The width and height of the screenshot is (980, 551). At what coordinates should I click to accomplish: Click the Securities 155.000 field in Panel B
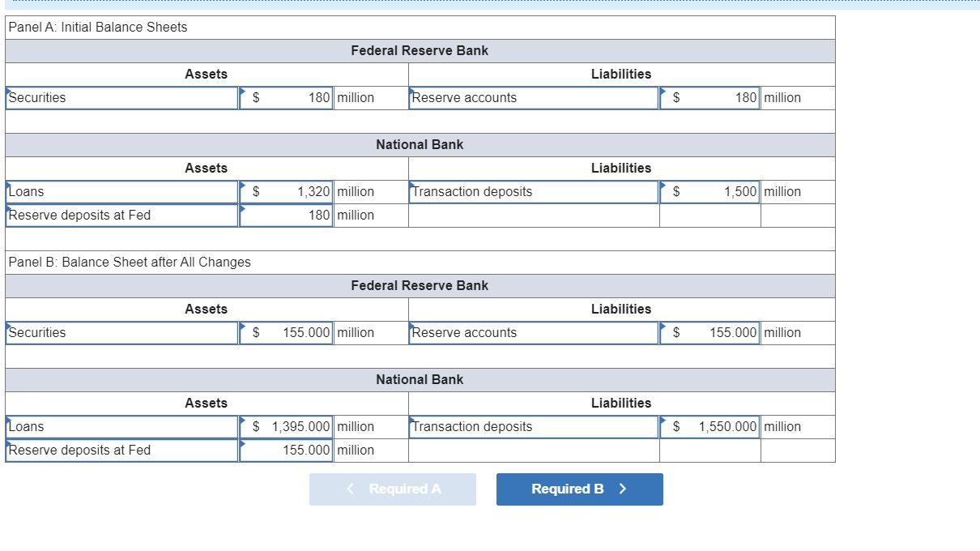pos(285,332)
